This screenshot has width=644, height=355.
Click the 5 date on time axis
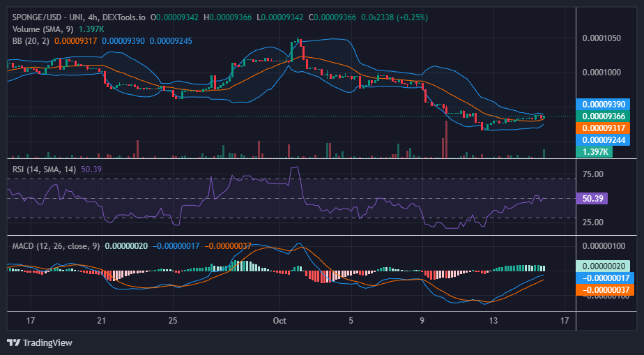pyautogui.click(x=351, y=321)
